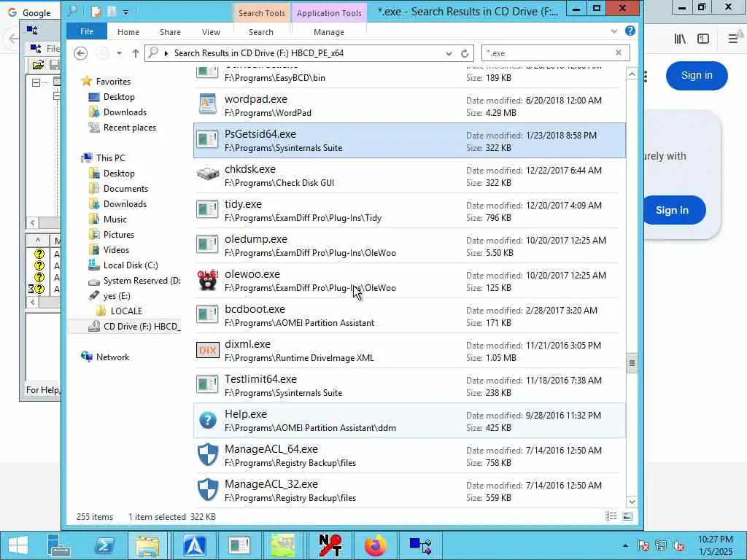Viewport: 747px width, 560px height.
Task: Click the top Sign in button in browser
Action: 697,75
